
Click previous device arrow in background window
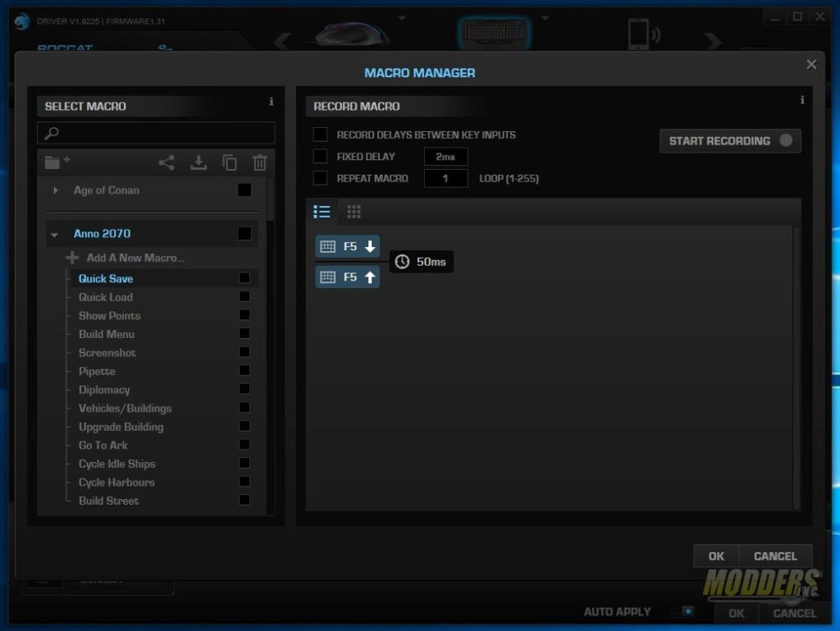pyautogui.click(x=283, y=40)
